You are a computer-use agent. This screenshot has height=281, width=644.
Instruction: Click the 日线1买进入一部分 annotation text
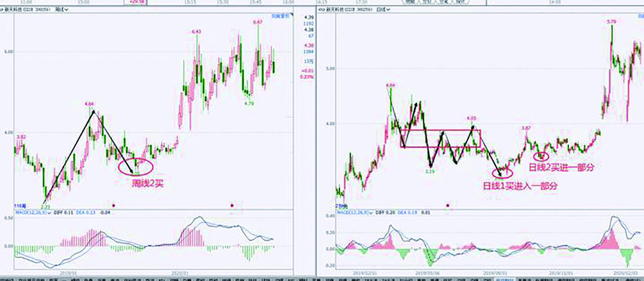click(x=520, y=186)
